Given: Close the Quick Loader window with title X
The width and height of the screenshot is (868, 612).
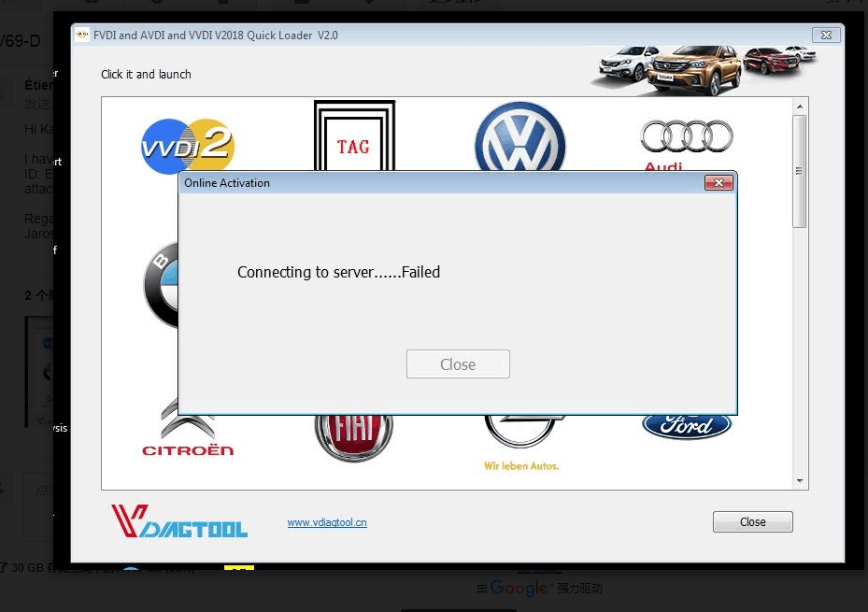Looking at the screenshot, I should 826,35.
